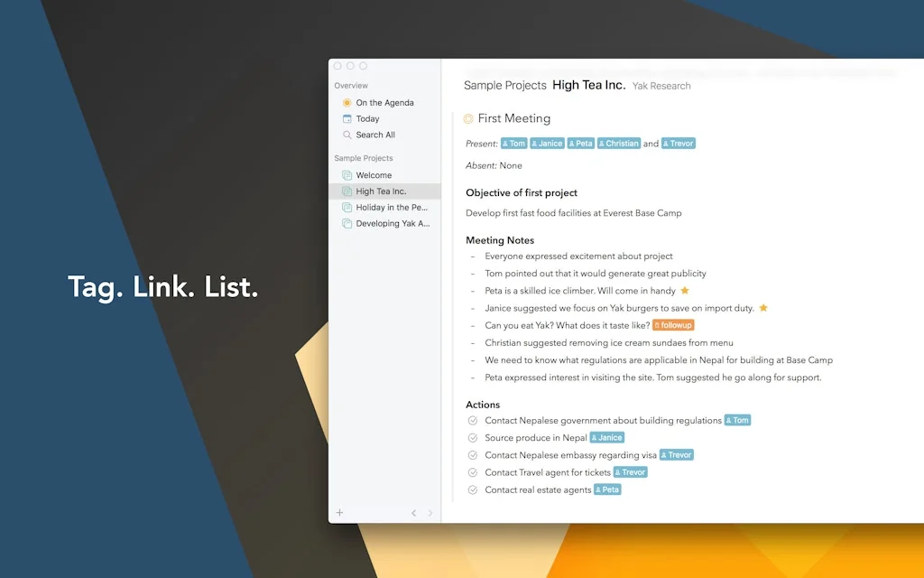The width and height of the screenshot is (924, 578).
Task: Open 'Yak Research' from the title area
Action: pos(662,86)
